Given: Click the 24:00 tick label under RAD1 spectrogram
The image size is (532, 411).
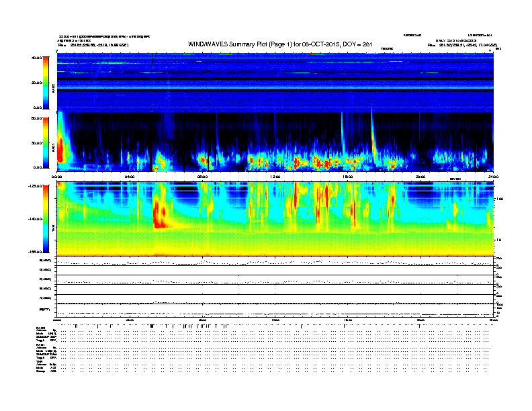Looking at the screenshot, I should [x=493, y=177].
